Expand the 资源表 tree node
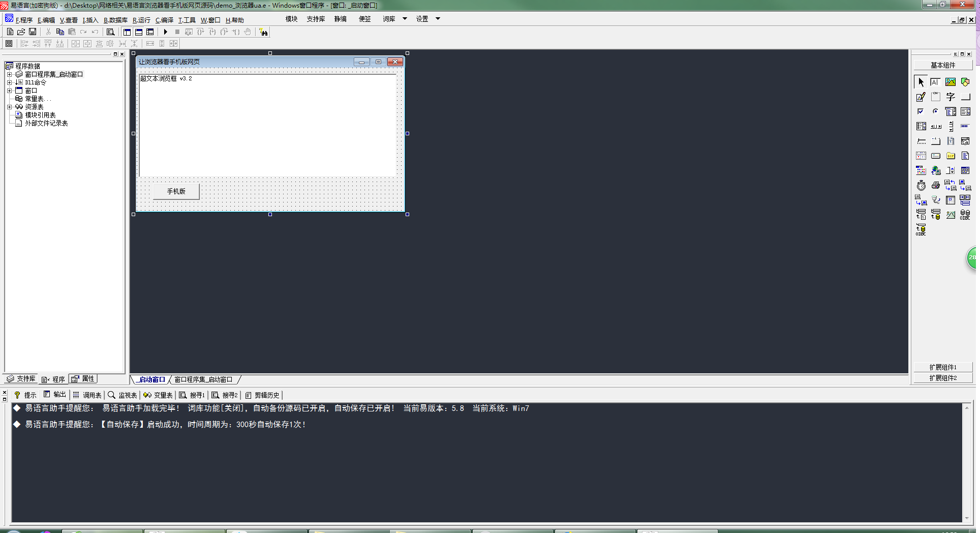980x533 pixels. 9,107
